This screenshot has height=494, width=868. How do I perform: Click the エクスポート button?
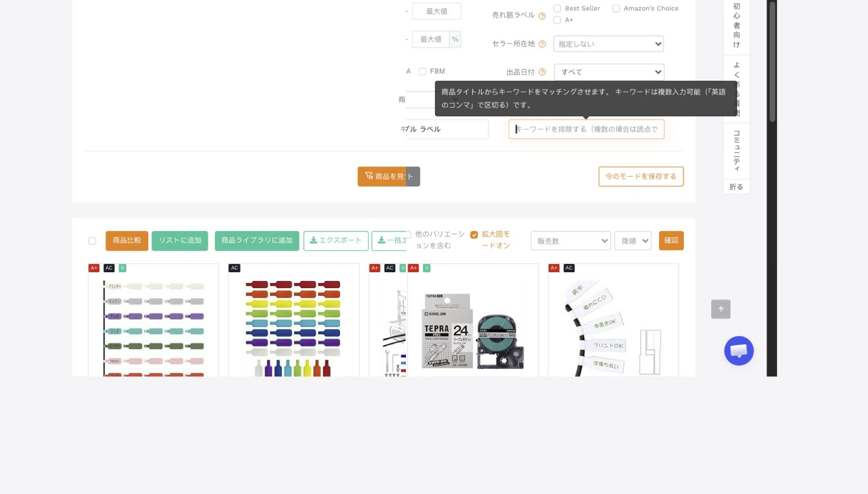pyautogui.click(x=336, y=241)
